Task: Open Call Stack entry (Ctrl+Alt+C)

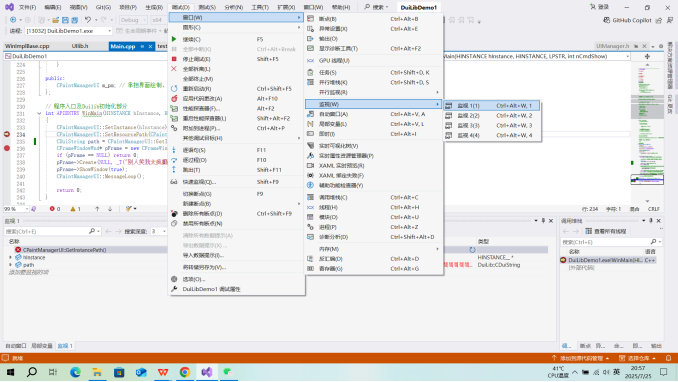Action: pyautogui.click(x=374, y=197)
